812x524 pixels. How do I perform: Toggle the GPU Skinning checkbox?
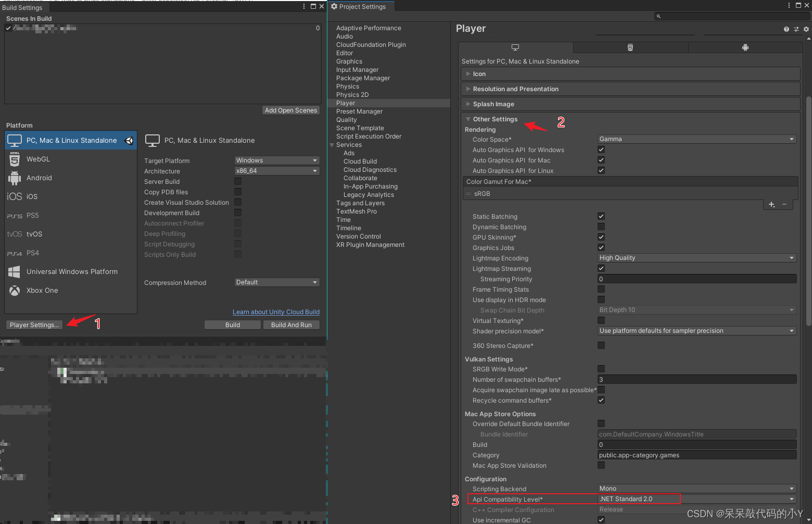point(601,237)
